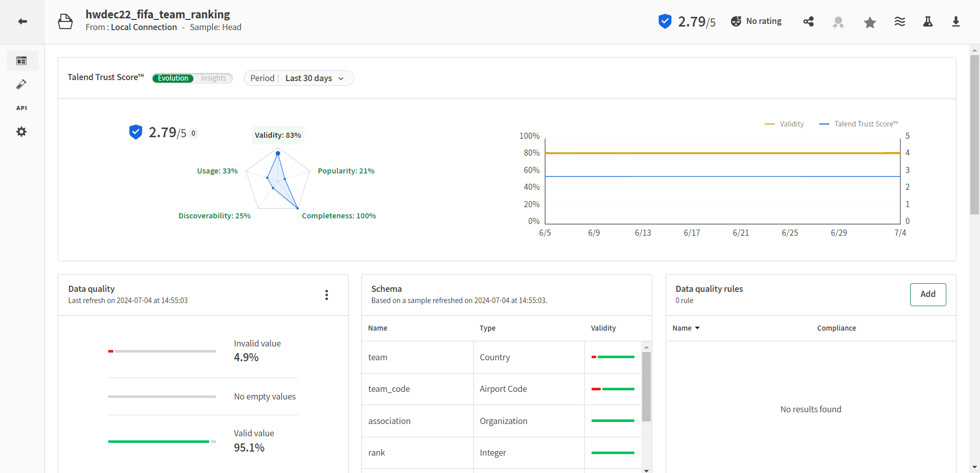Screen dimensions: 980x473
Task: Click the hwdec22_fifa_team_ranking title
Action: coord(158,14)
